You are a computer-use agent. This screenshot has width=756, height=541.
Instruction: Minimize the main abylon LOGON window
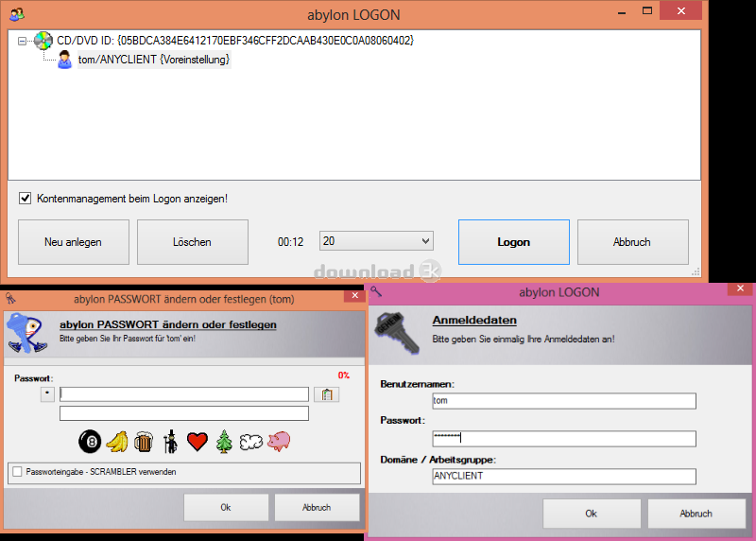coord(622,11)
